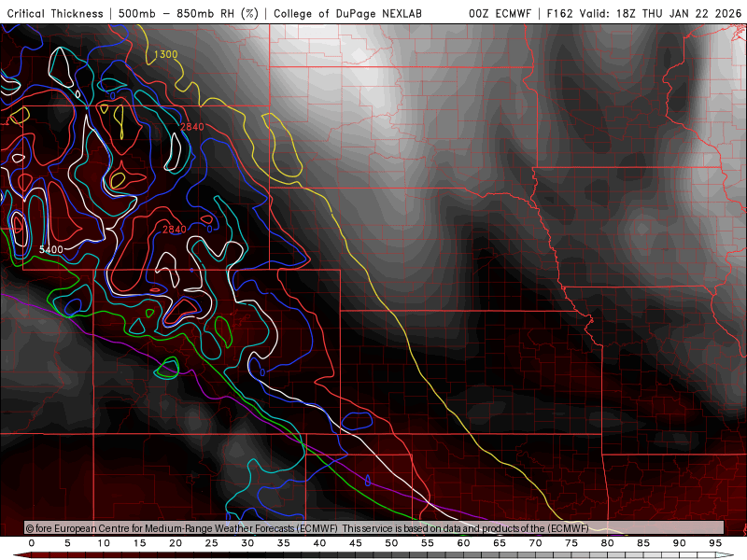This screenshot has height=560, width=747.
Task: Click the "30" value on the colorbar
Action: pos(247,543)
